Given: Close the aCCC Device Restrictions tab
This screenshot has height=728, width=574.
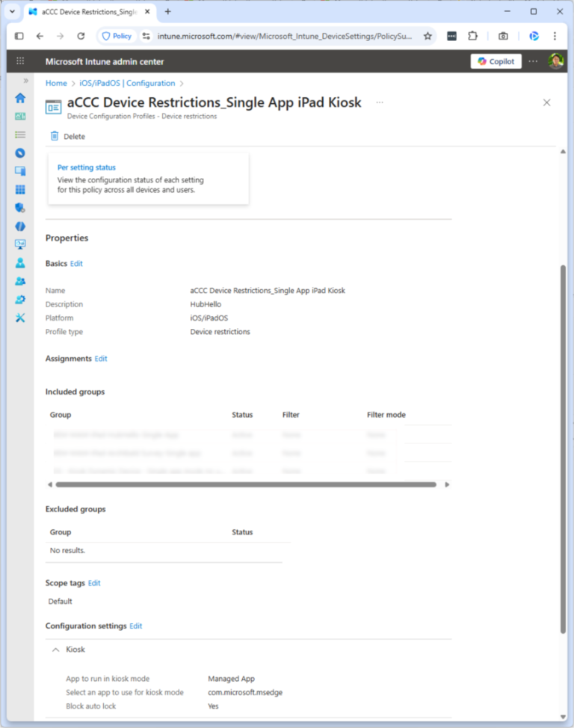Looking at the screenshot, I should [147, 12].
